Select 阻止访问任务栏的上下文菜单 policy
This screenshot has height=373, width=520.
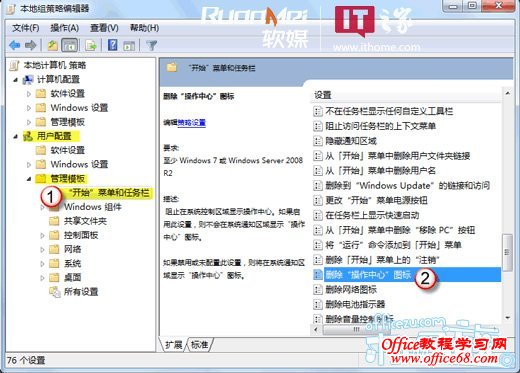(380, 126)
